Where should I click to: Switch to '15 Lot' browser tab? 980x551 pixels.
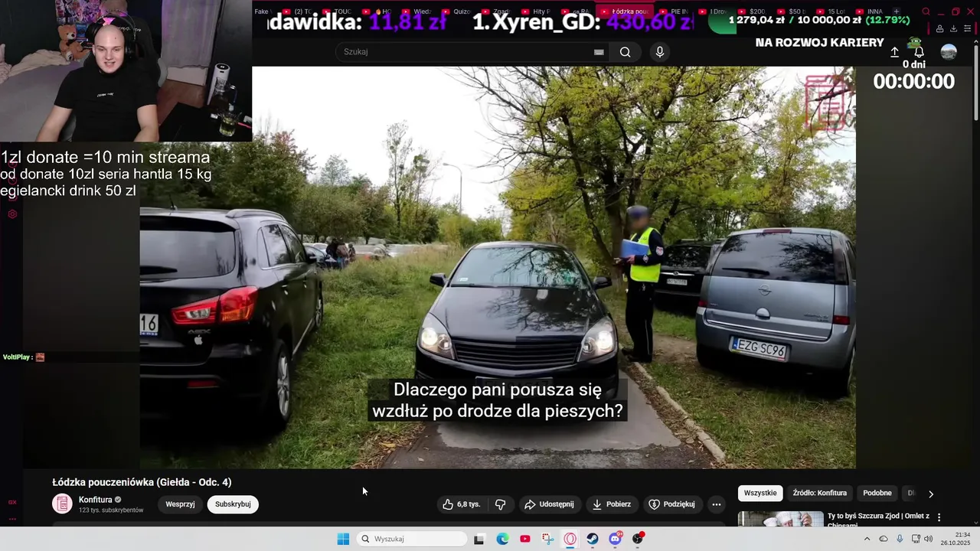tap(831, 11)
